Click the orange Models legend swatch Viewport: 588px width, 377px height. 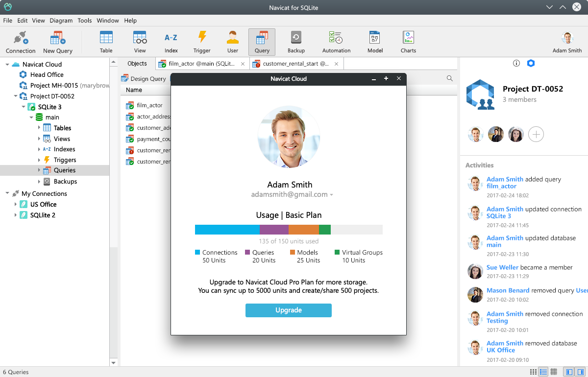(293, 253)
